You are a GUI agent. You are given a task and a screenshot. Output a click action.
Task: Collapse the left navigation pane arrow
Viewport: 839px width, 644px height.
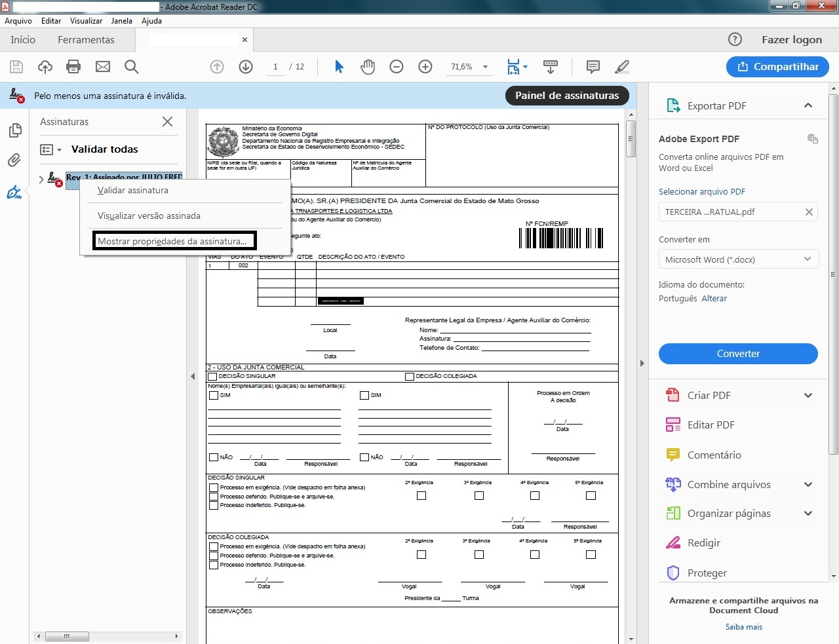coord(193,377)
